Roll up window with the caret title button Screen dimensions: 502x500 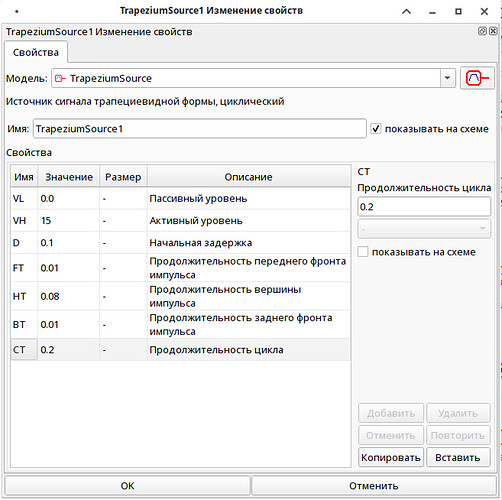tap(406, 12)
